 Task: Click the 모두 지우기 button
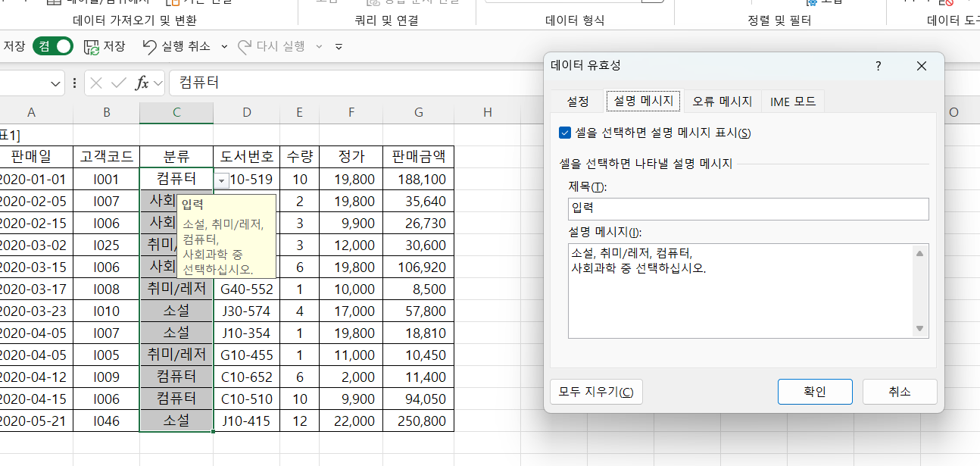click(x=596, y=392)
